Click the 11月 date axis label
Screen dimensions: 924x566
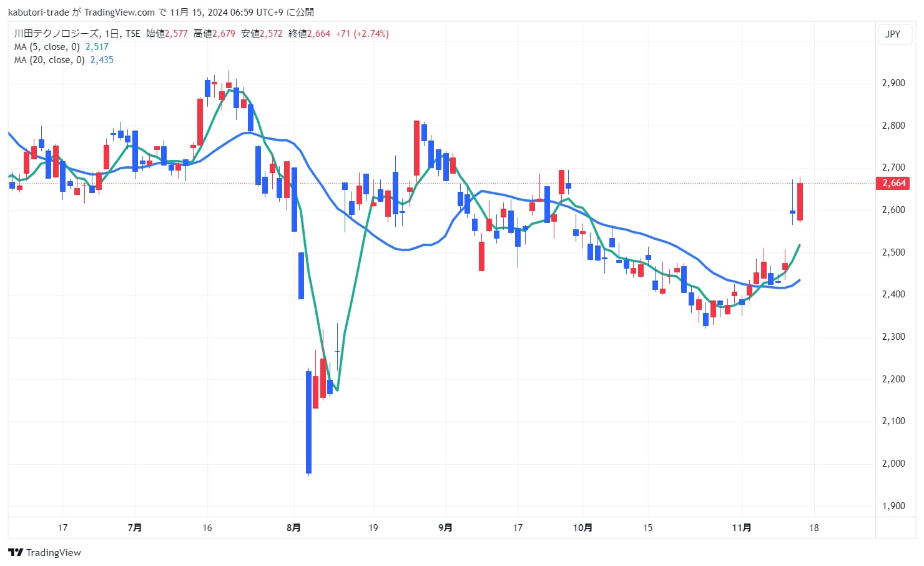742,528
